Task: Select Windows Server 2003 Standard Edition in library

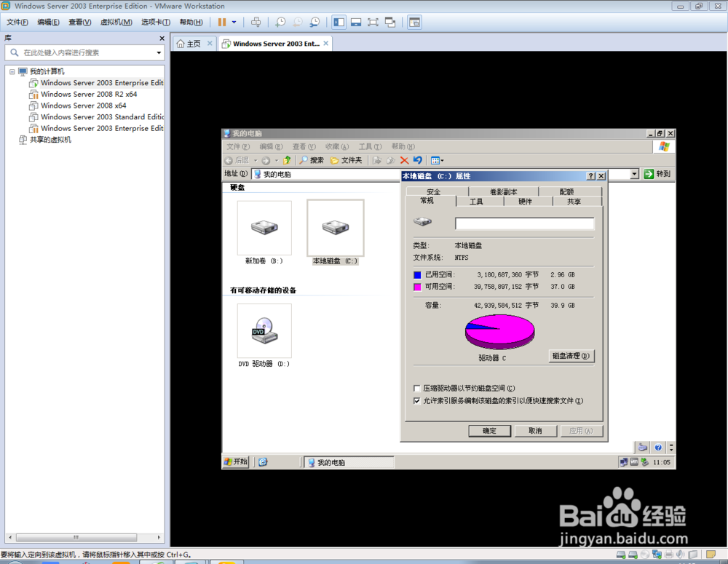Action: [96, 117]
